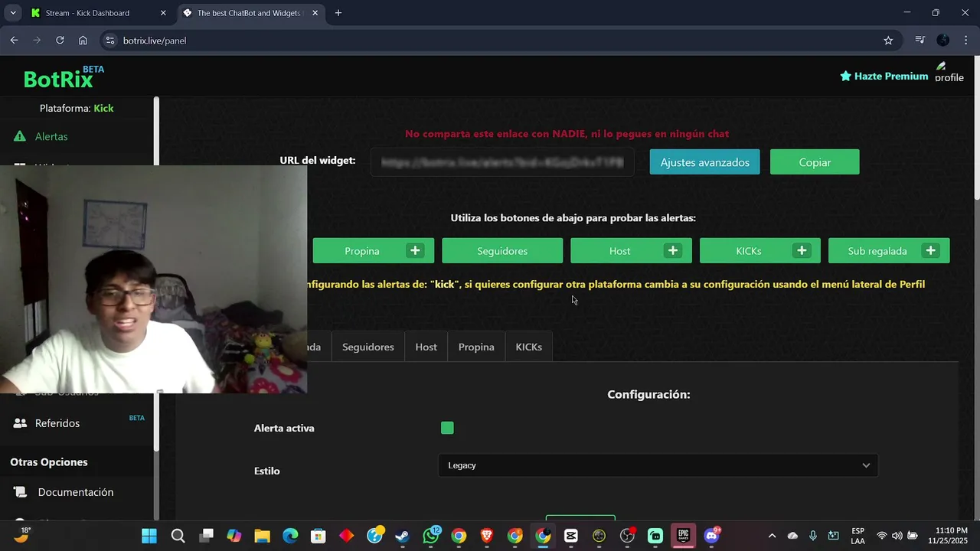This screenshot has height=551, width=980.
Task: Switch to the Host configuration tab
Action: tap(426, 347)
